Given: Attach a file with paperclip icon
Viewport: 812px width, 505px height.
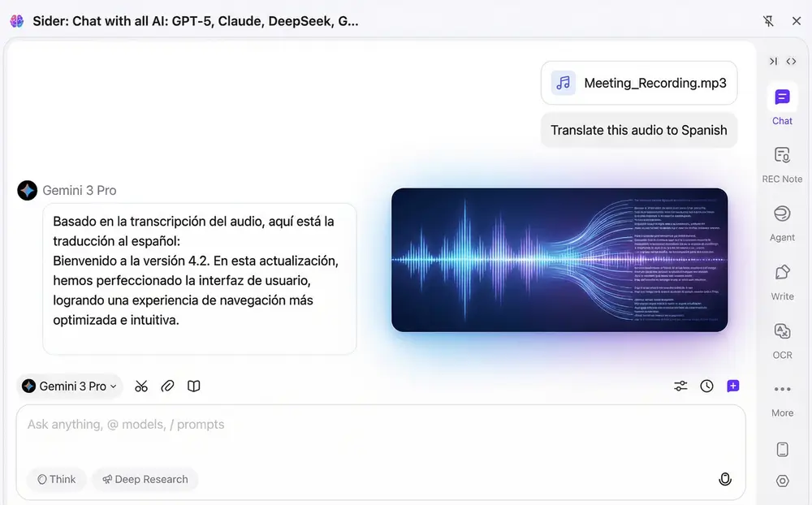Looking at the screenshot, I should 167,386.
